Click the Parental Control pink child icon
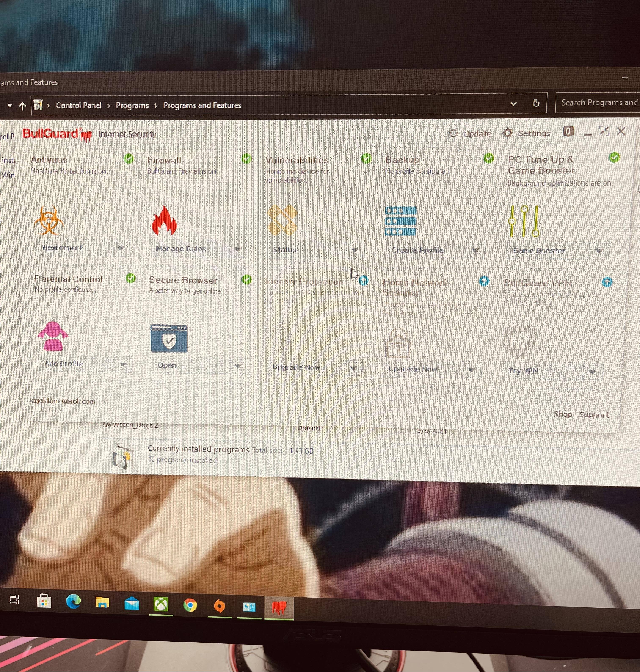Image resolution: width=640 pixels, height=672 pixels. pyautogui.click(x=53, y=336)
